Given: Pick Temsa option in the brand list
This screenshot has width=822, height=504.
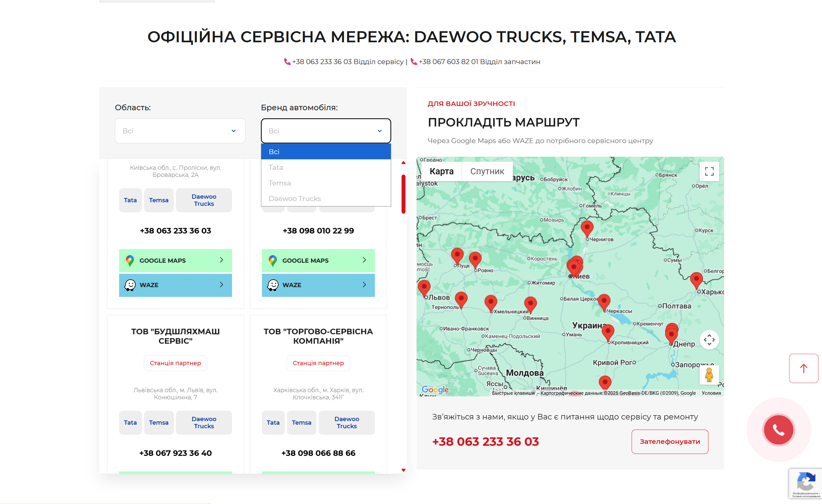Looking at the screenshot, I should 280,183.
